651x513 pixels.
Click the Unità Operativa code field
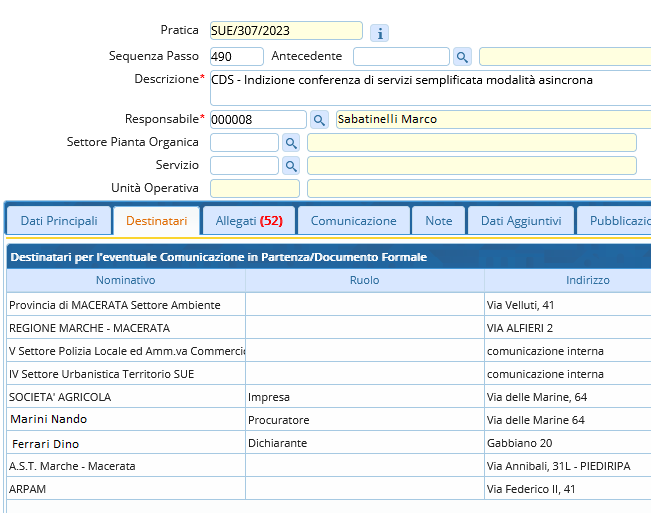pyautogui.click(x=254, y=188)
